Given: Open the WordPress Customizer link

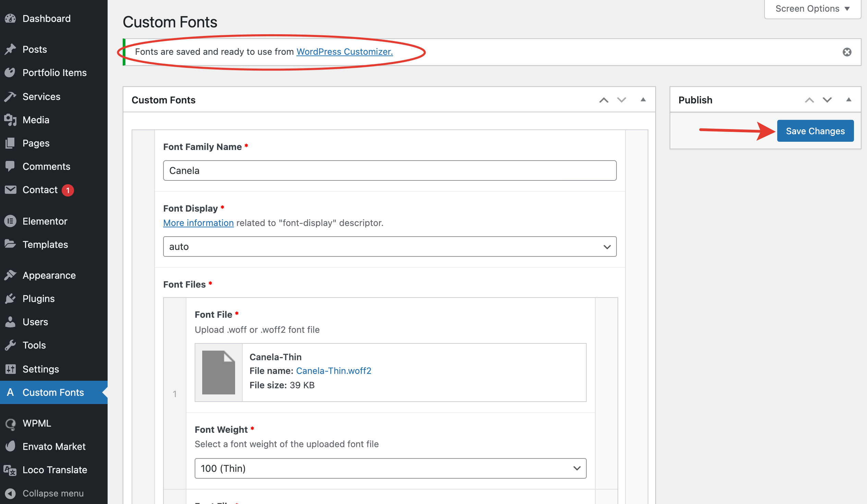Looking at the screenshot, I should tap(344, 52).
